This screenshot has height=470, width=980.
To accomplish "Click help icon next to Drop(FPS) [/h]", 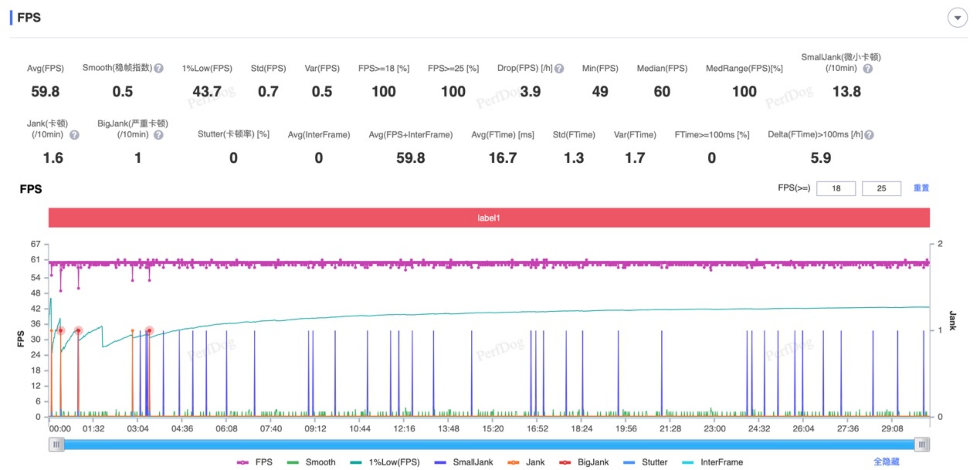I will pyautogui.click(x=559, y=69).
